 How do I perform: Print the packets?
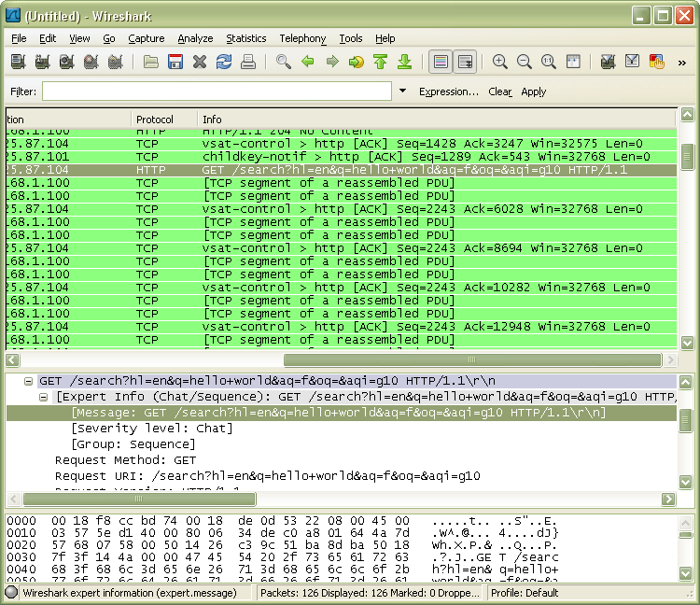coord(248,62)
